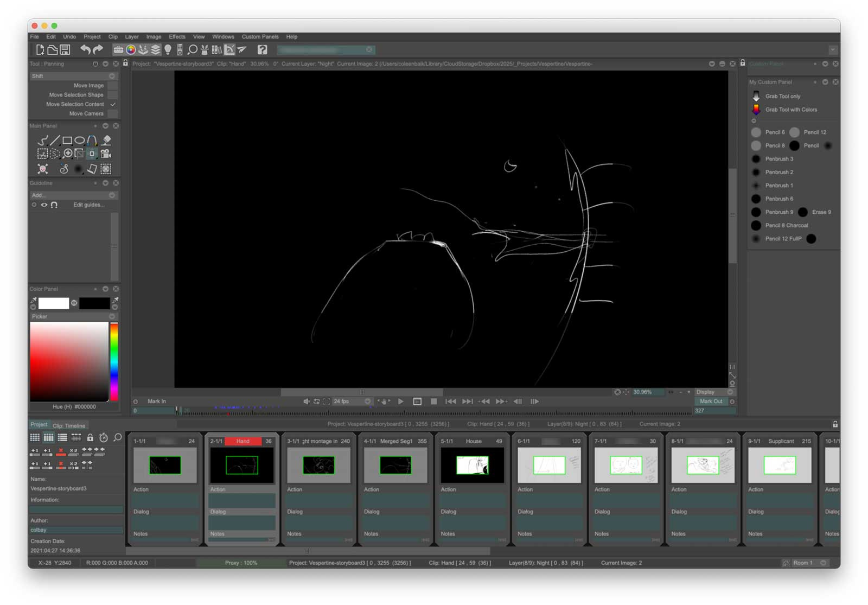Open the Room 1 selector dropdown

[x=810, y=563]
